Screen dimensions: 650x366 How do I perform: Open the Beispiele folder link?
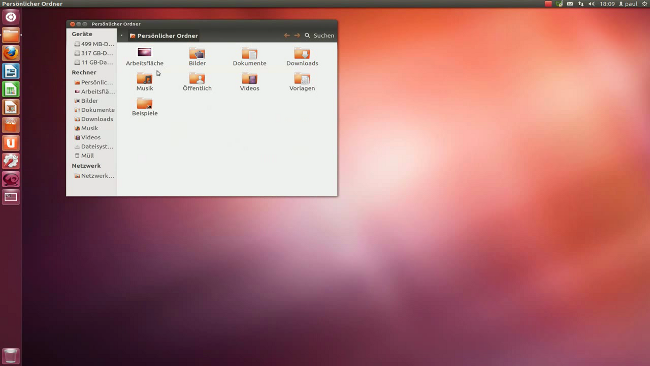click(144, 107)
